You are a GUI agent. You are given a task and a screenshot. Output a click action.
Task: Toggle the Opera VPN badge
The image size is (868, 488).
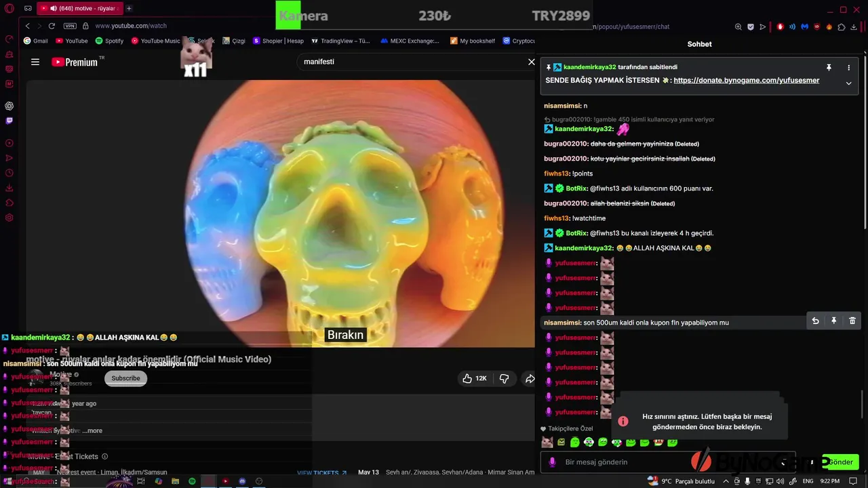point(70,26)
